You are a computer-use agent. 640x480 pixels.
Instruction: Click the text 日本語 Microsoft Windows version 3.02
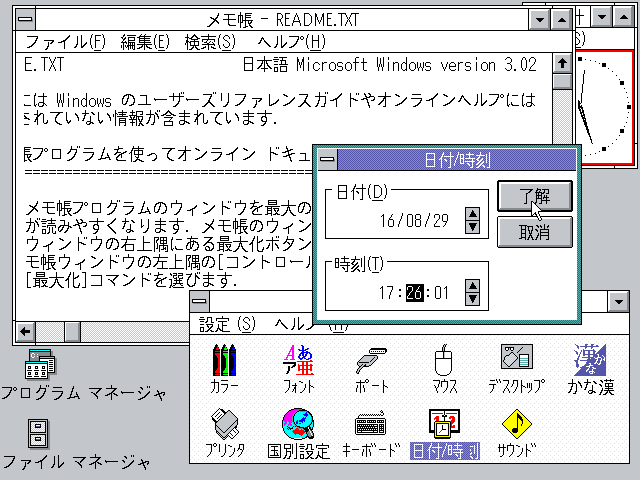point(389,64)
